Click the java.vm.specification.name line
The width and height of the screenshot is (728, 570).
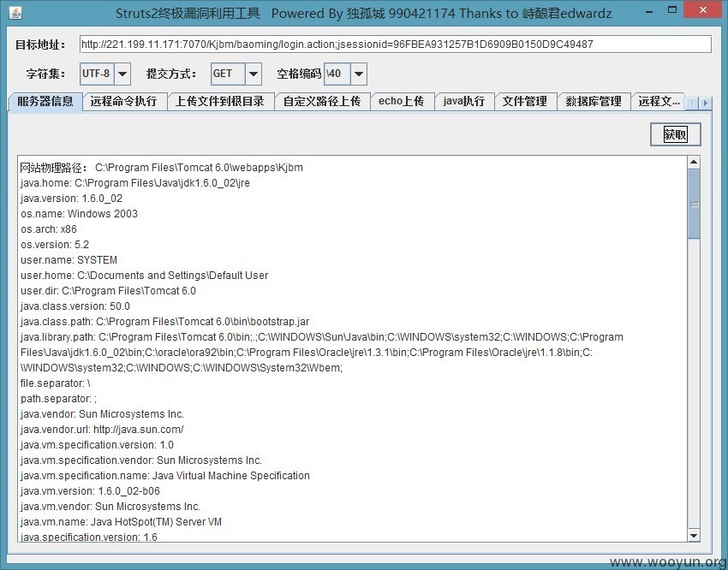point(165,475)
